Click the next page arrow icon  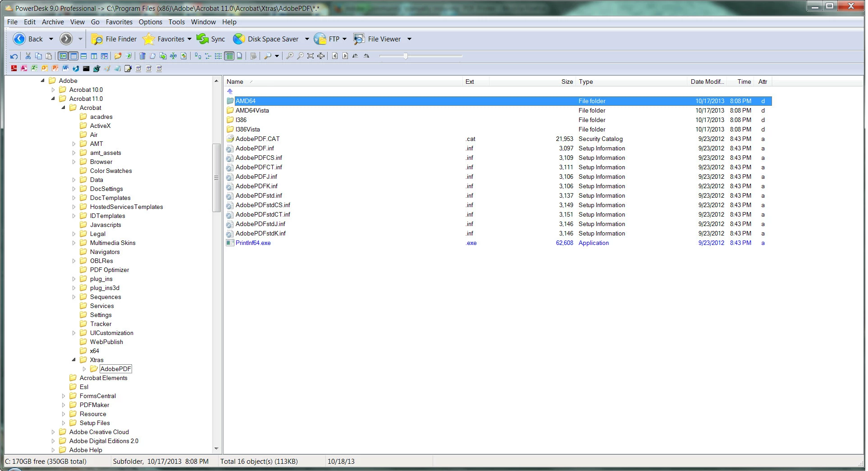(x=345, y=56)
